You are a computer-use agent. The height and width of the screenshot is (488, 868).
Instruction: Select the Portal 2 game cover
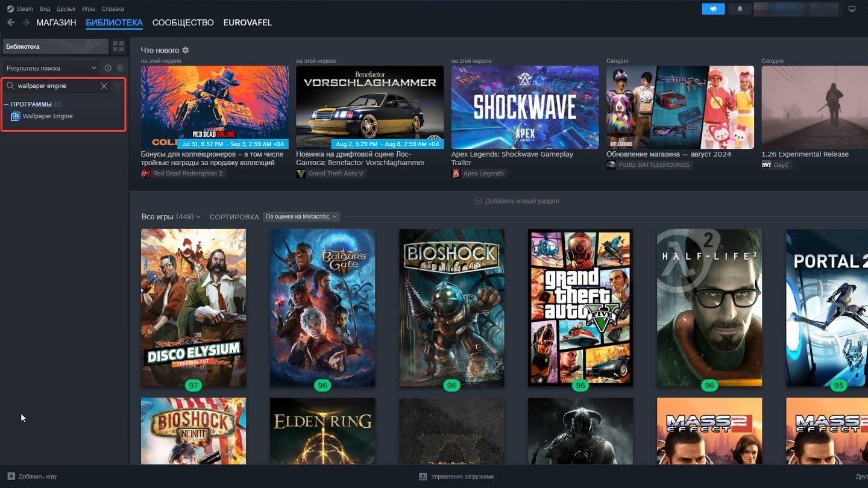click(827, 308)
